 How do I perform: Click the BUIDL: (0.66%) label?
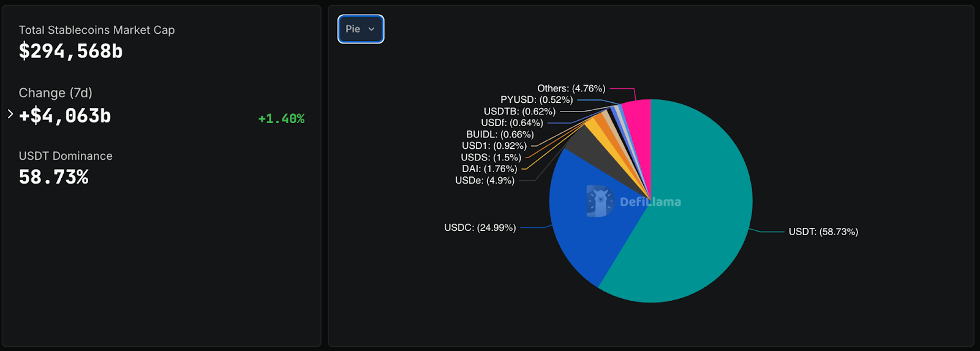coord(500,134)
